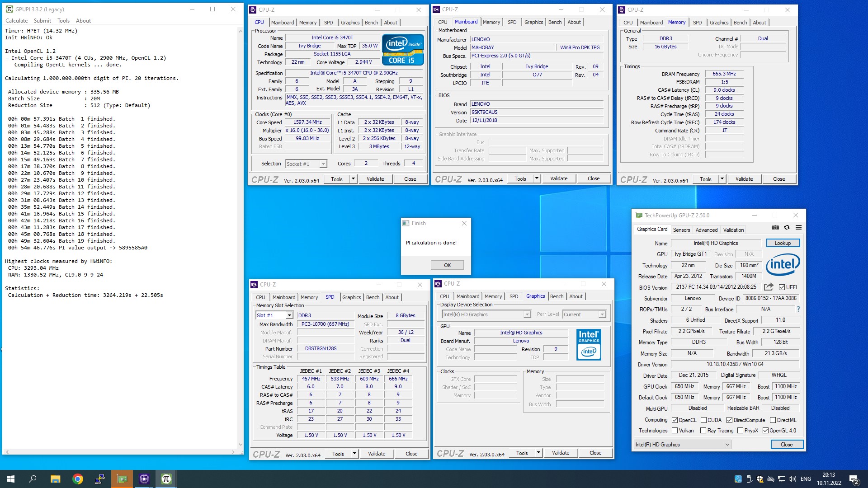Viewport: 868px width, 488px height.
Task: Click OK in the Finish dialog
Action: click(447, 265)
